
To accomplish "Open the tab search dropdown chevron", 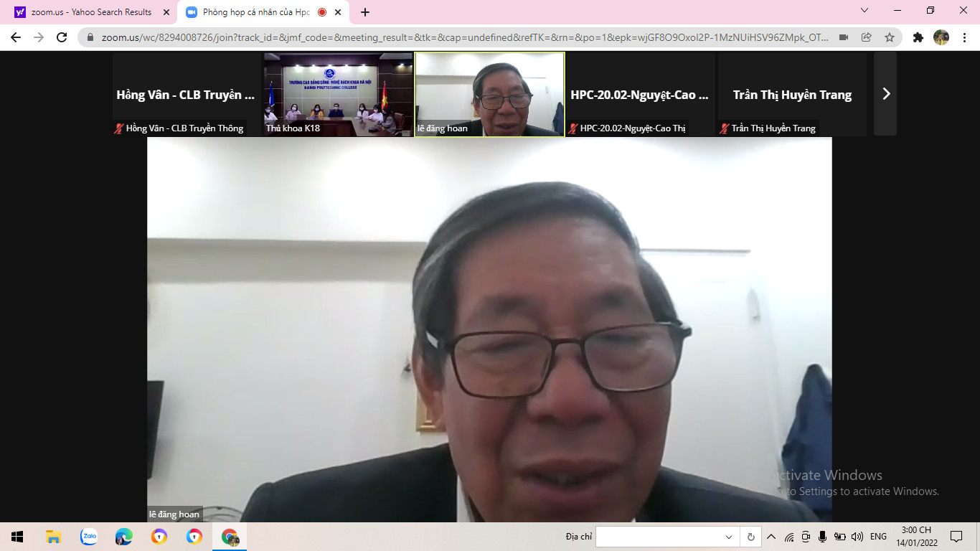I will pyautogui.click(x=864, y=11).
